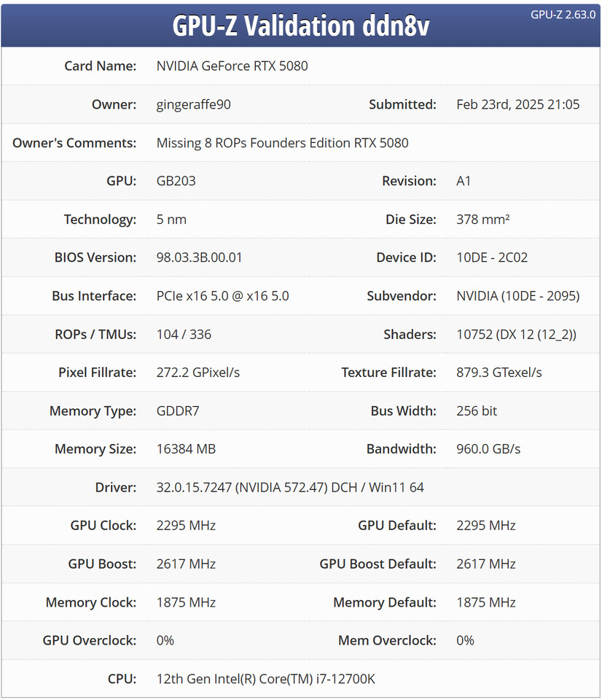Image resolution: width=602 pixels, height=700 pixels.
Task: Select the GPU value GB203
Action: click(x=176, y=181)
